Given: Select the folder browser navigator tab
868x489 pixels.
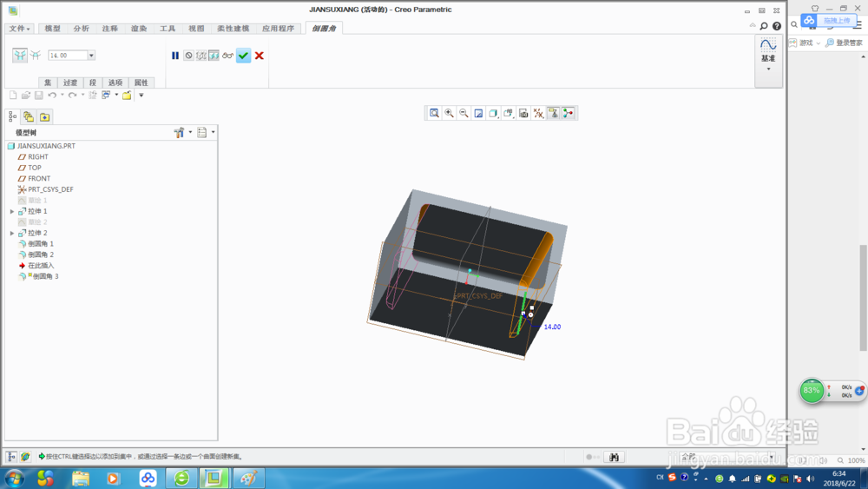Looking at the screenshot, I should tap(29, 117).
